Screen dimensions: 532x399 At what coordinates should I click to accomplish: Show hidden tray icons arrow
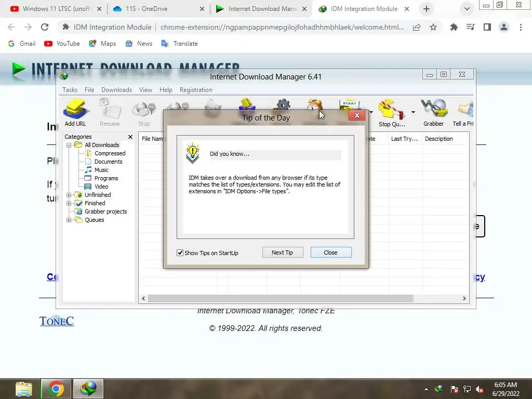click(426, 389)
